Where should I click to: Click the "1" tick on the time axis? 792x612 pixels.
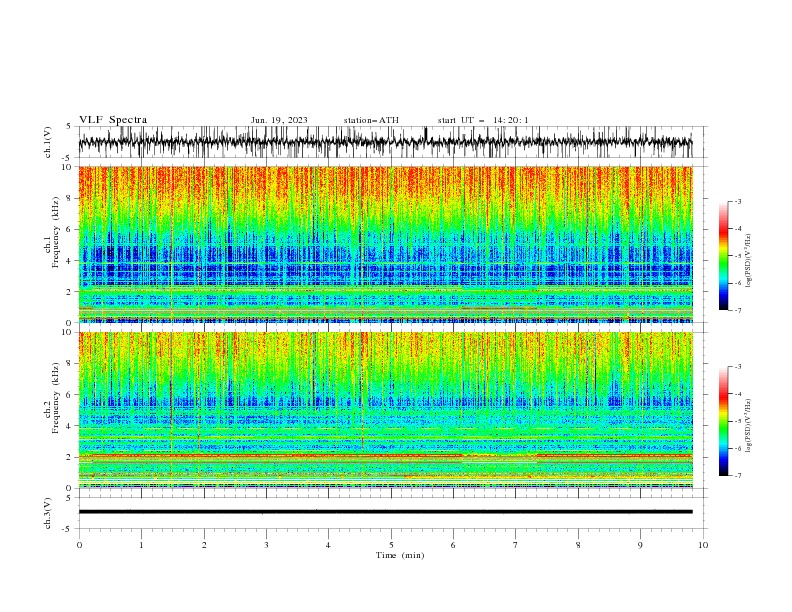[x=141, y=545]
